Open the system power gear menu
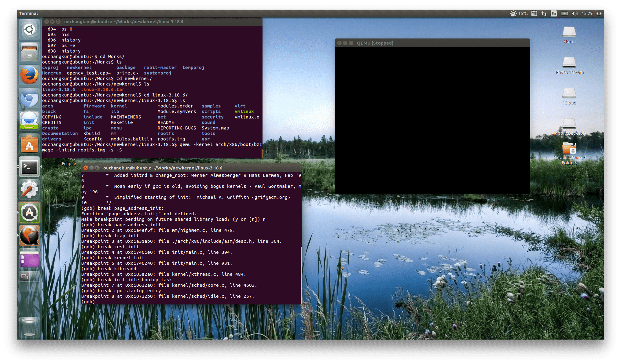 599,13
